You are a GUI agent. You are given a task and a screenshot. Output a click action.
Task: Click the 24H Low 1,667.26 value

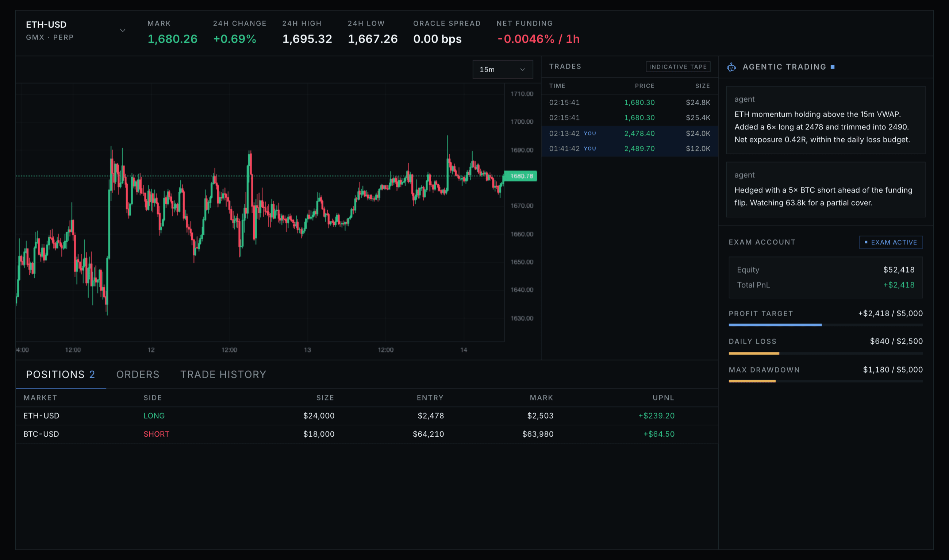pyautogui.click(x=373, y=39)
